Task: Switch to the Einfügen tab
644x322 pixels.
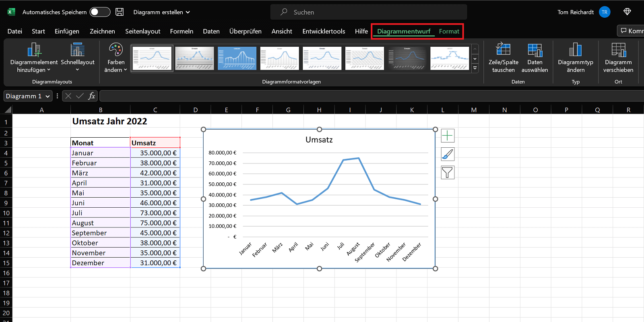Action: click(67, 31)
